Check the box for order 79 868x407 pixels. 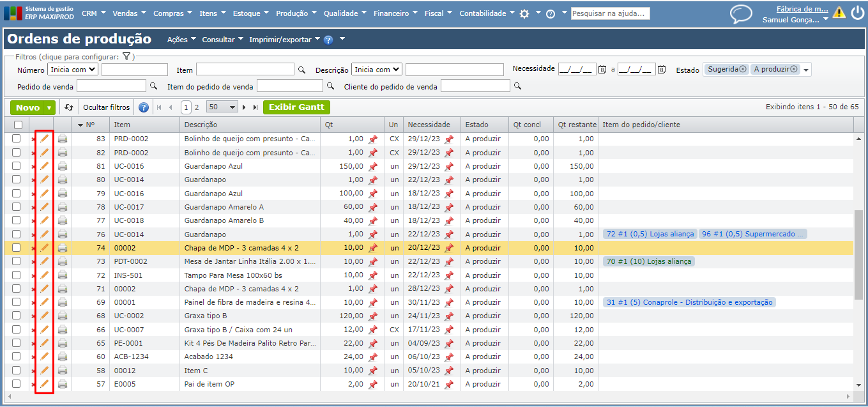tap(17, 194)
